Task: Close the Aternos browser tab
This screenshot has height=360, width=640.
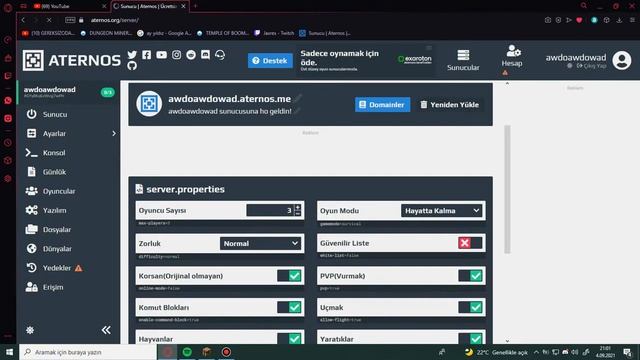Action: [x=183, y=6]
